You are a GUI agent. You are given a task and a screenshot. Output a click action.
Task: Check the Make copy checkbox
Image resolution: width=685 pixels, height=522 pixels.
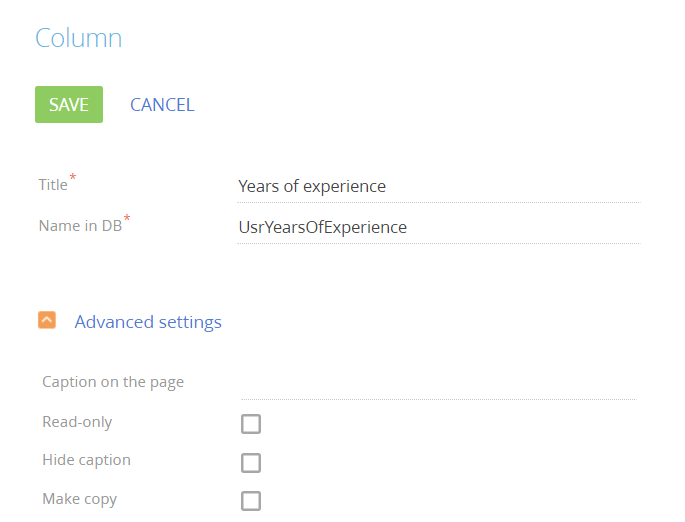251,501
